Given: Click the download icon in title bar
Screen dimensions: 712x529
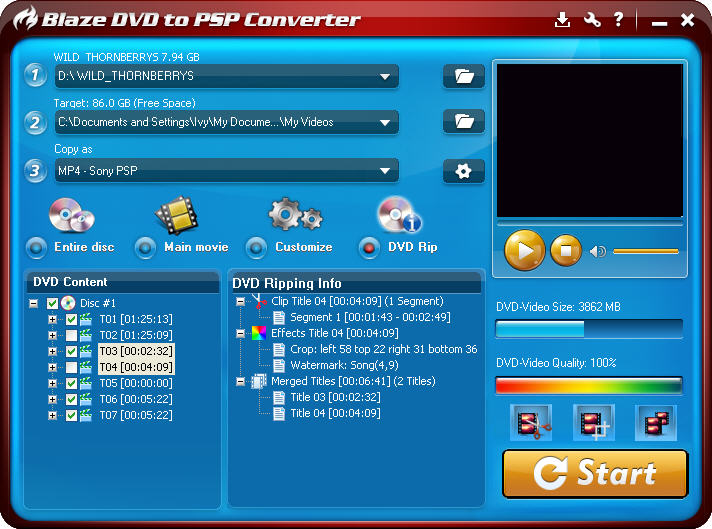Looking at the screenshot, I should [562, 20].
